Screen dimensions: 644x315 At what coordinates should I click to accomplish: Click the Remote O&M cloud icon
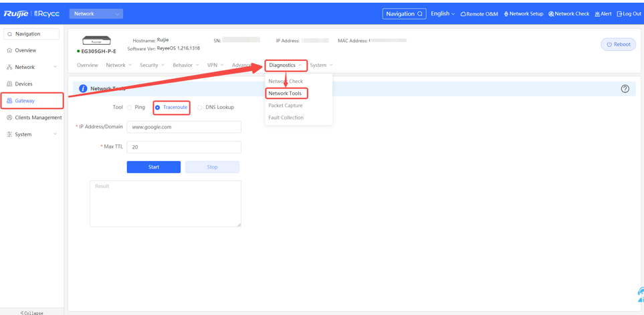(463, 14)
